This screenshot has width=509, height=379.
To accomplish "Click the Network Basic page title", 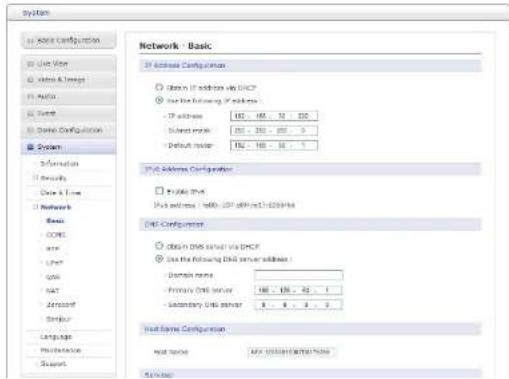I will 175,46.
